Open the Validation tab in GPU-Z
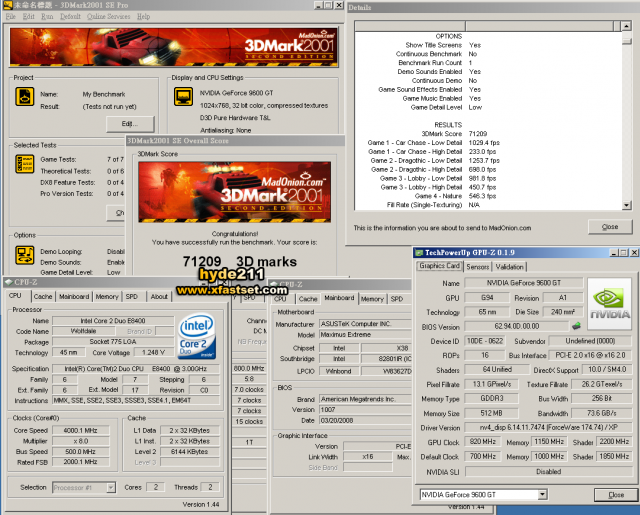 (x=509, y=267)
